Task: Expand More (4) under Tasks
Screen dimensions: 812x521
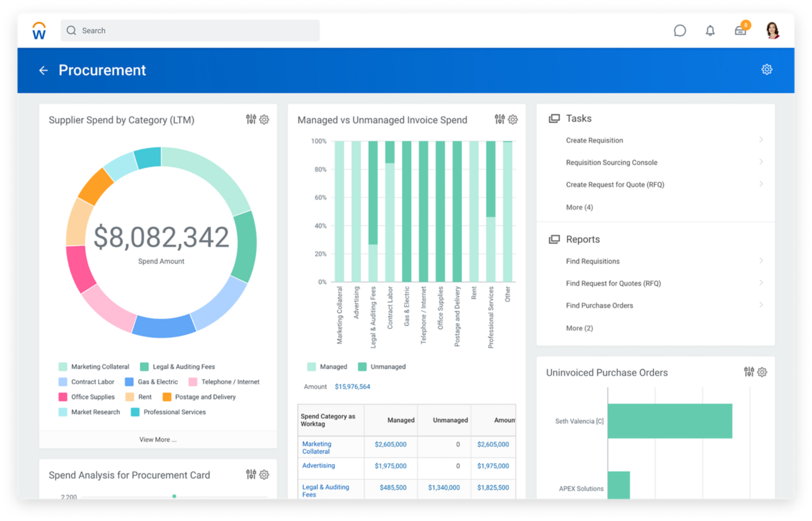Action: [579, 207]
